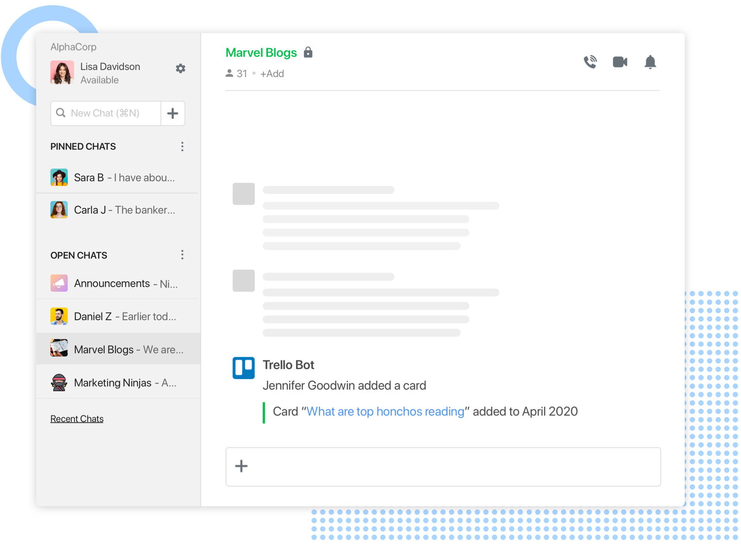The width and height of the screenshot is (741, 560).
Task: Focus the New Chat search field
Action: [x=106, y=113]
